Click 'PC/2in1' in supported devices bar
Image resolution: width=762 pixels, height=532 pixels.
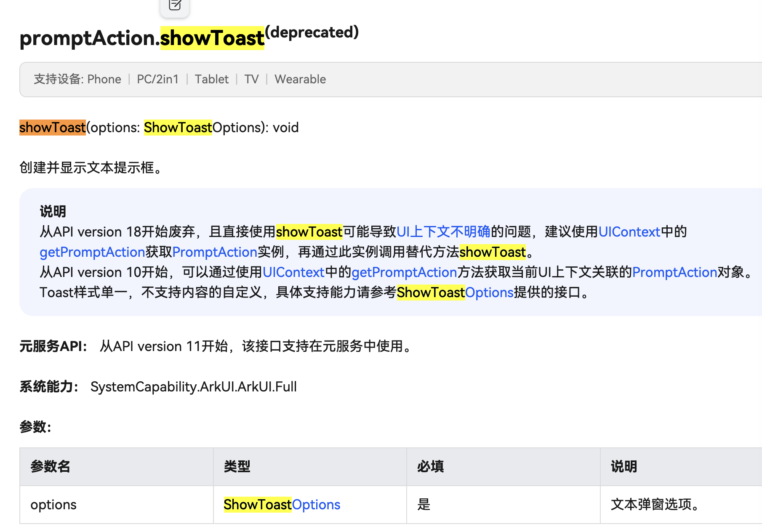158,79
